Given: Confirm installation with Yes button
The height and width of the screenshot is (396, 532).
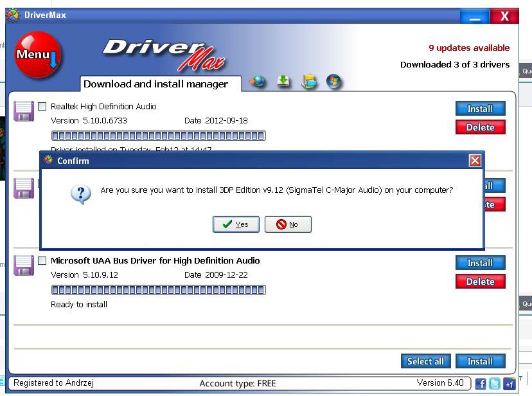Looking at the screenshot, I should tap(236, 224).
